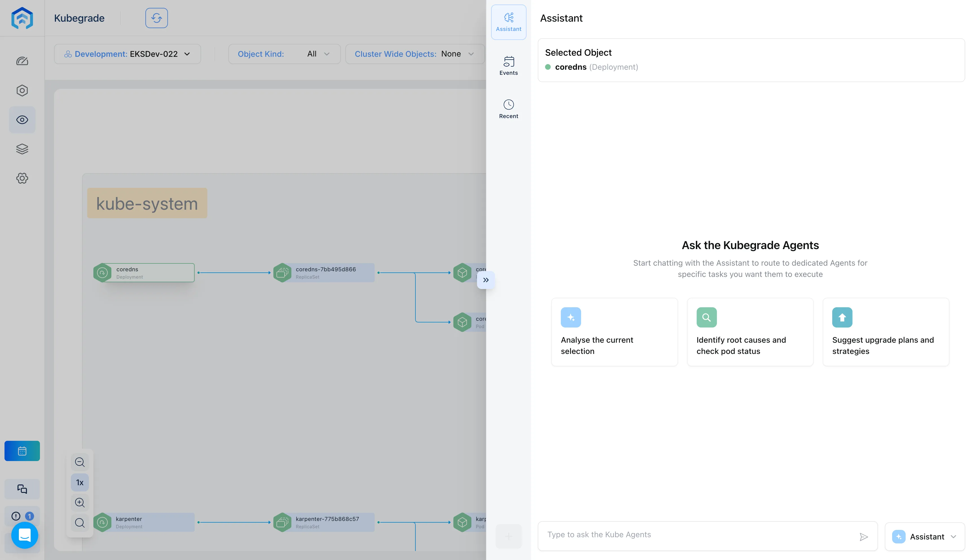This screenshot has width=972, height=560.
Task: Click the send message arrow icon
Action: tap(863, 537)
